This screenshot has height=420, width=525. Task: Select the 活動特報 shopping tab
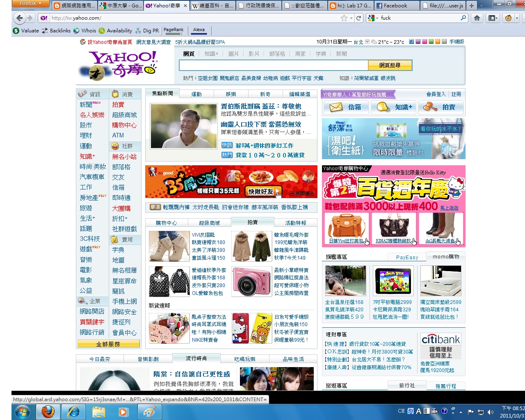[296, 223]
